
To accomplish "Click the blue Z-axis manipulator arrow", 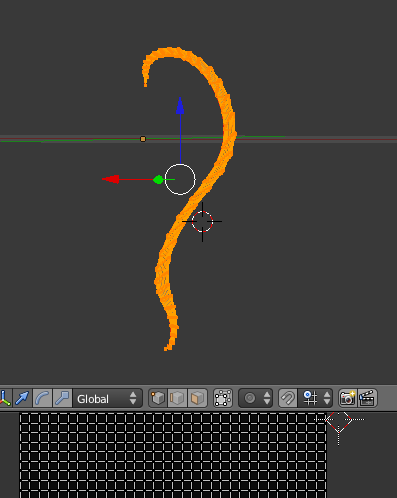I will pos(180,106).
